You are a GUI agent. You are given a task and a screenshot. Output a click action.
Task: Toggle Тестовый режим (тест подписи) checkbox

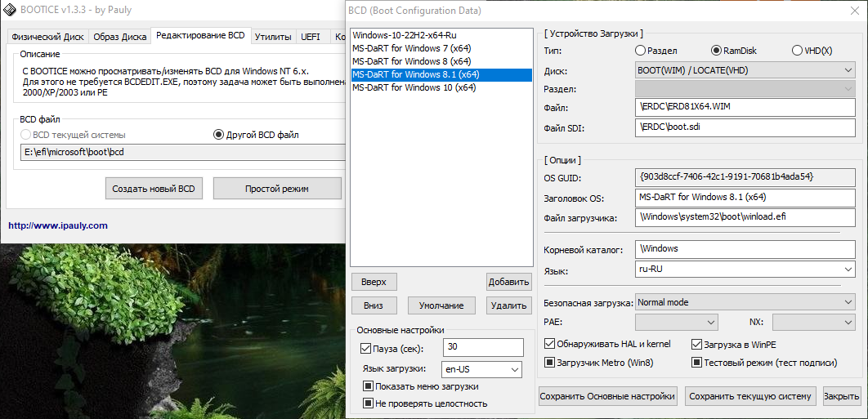tap(697, 363)
